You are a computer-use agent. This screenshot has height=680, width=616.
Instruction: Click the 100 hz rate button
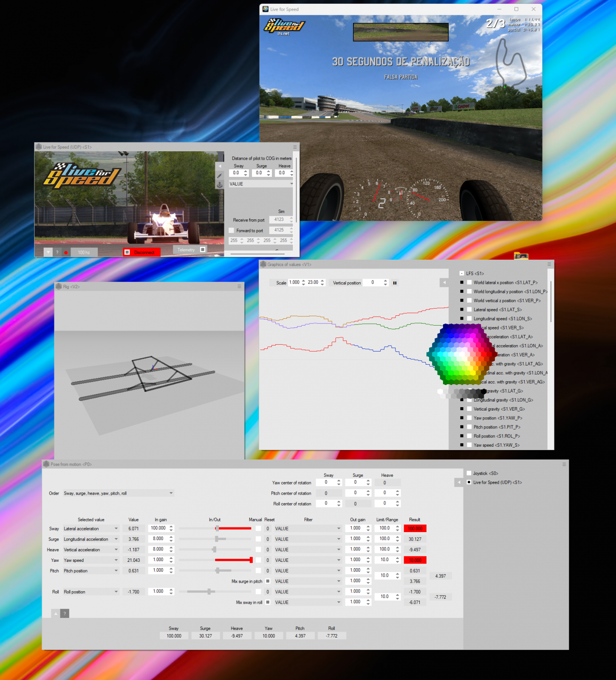pos(84,252)
